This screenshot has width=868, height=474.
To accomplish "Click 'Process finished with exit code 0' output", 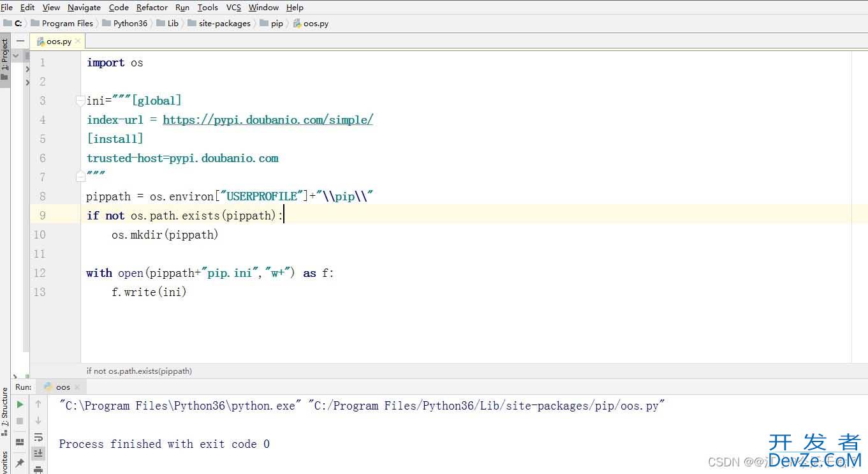I will (x=165, y=444).
